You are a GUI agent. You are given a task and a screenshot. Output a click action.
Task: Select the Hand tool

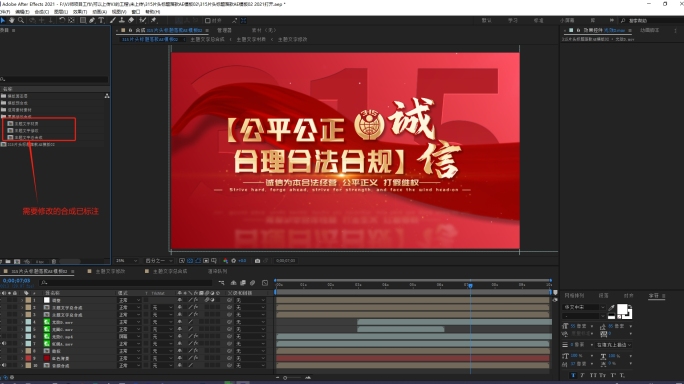pos(12,21)
